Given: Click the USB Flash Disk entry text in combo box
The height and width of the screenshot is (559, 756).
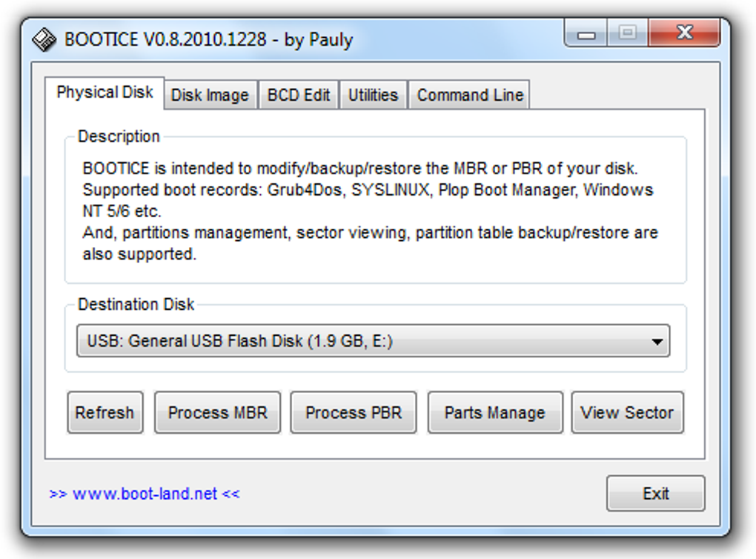Looking at the screenshot, I should (240, 342).
